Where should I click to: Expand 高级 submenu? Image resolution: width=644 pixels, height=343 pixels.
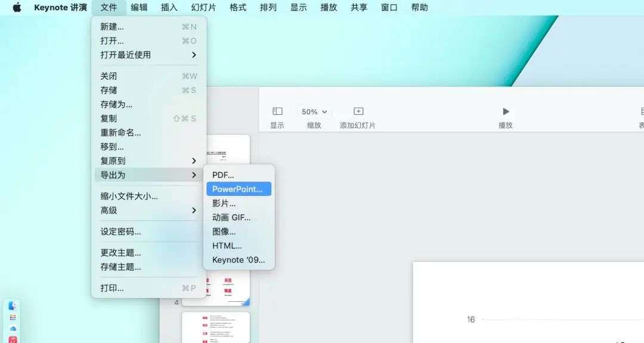148,210
